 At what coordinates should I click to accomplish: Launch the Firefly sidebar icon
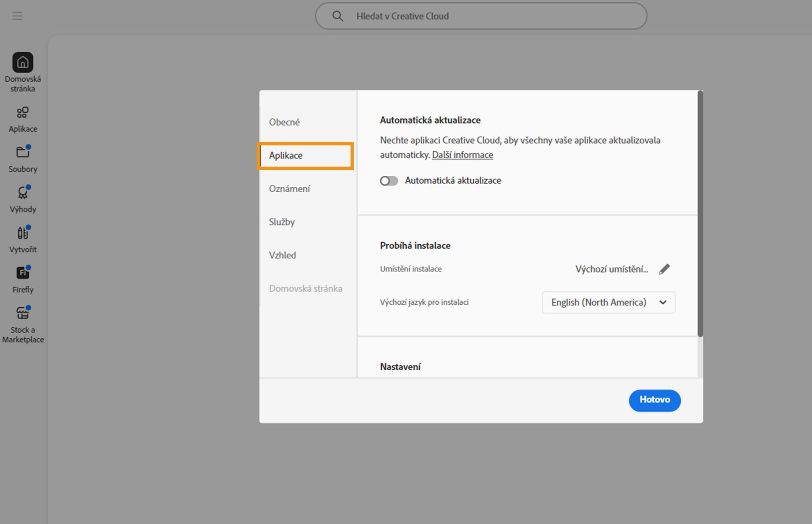[23, 273]
